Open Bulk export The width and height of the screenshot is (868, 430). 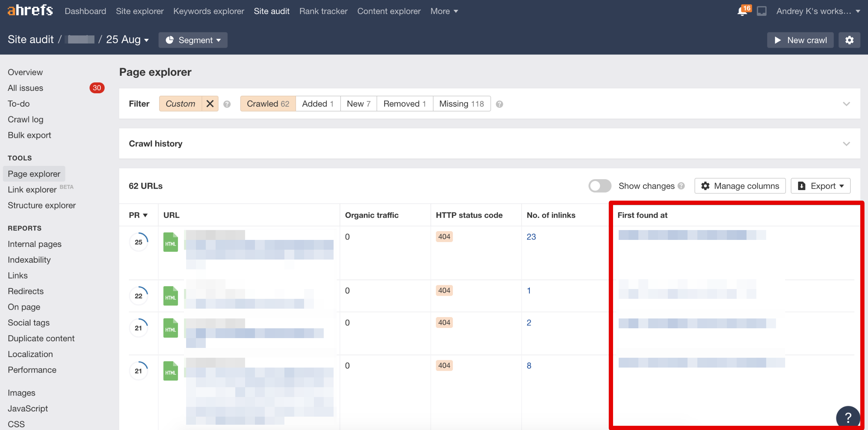[29, 135]
